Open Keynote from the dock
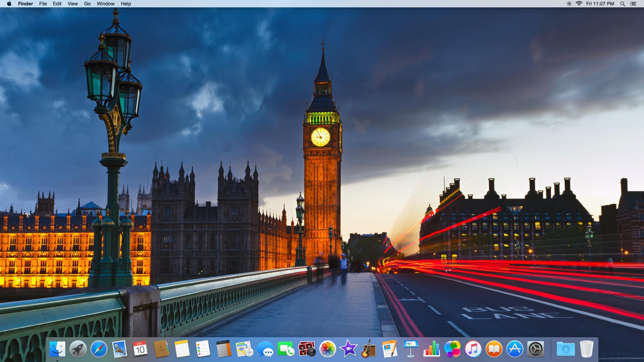The width and height of the screenshot is (644, 362). point(411,349)
